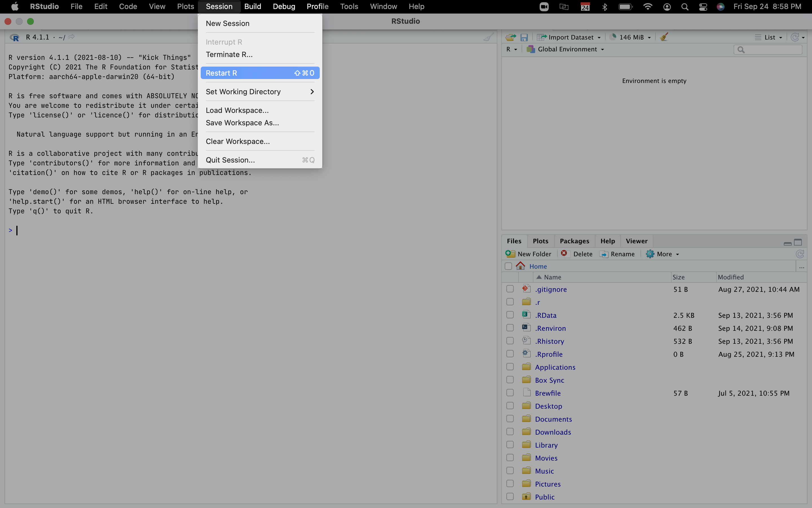Click the Home breadcrumb link
The image size is (812, 508).
tap(538, 266)
